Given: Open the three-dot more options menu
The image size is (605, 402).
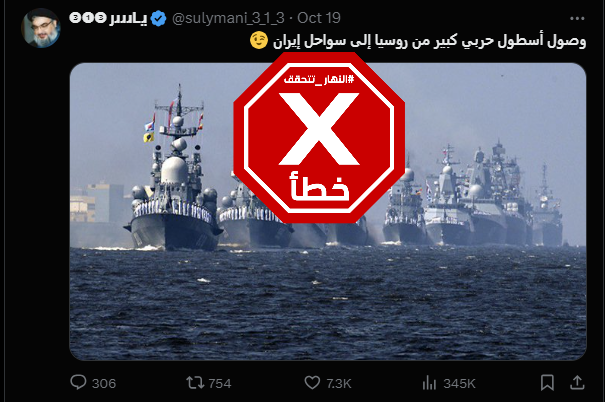Looking at the screenshot, I should coord(577,19).
